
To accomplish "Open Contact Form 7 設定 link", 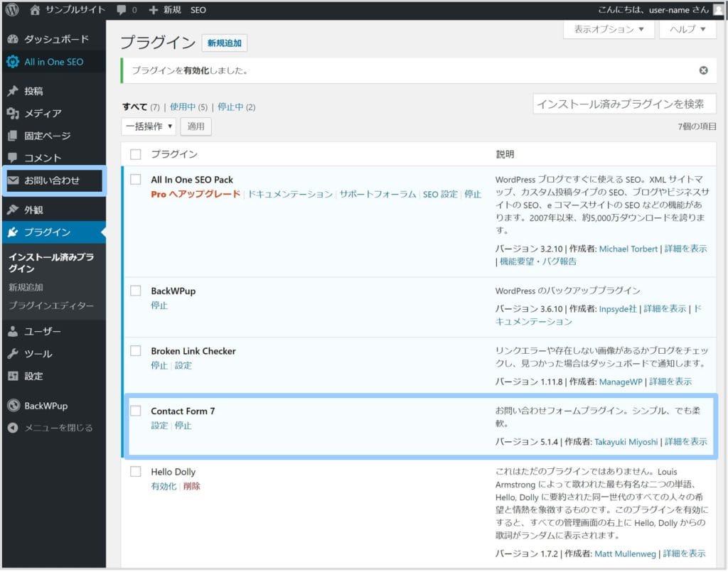I will click(x=159, y=426).
